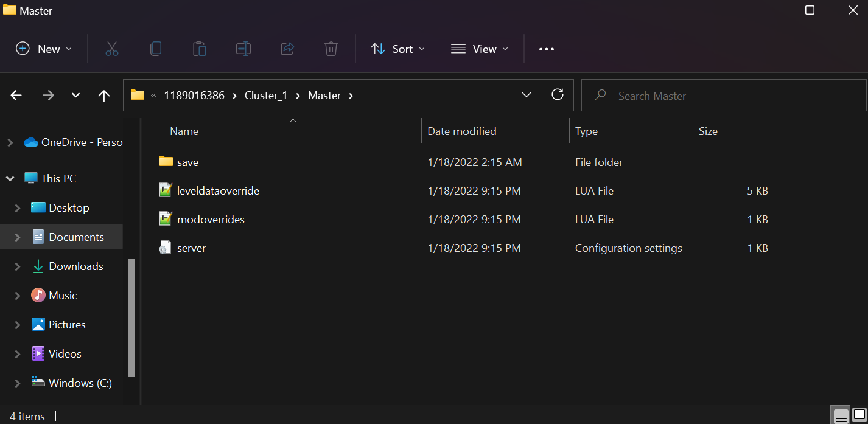Click the Delete trash can icon
This screenshot has height=424, width=868.
click(x=331, y=49)
